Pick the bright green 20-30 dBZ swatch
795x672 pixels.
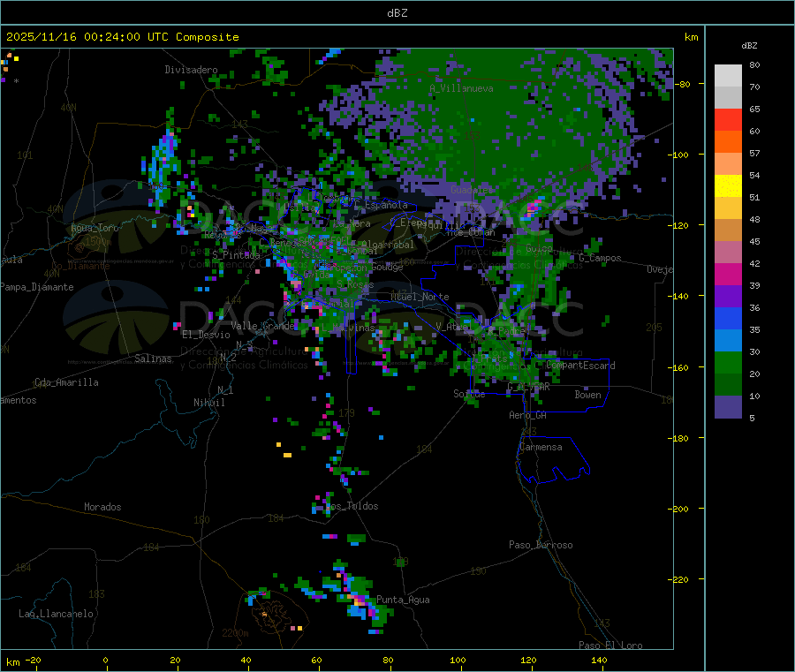coord(728,362)
